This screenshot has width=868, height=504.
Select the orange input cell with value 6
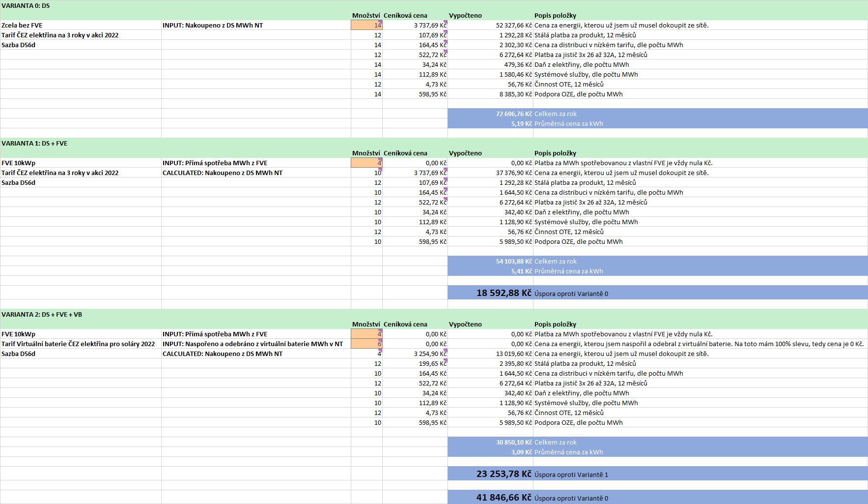[x=366, y=344]
